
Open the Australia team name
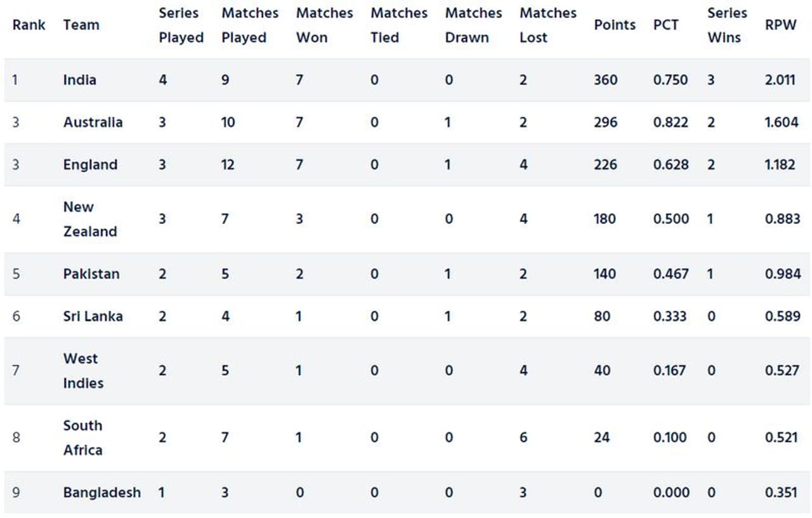click(x=93, y=123)
